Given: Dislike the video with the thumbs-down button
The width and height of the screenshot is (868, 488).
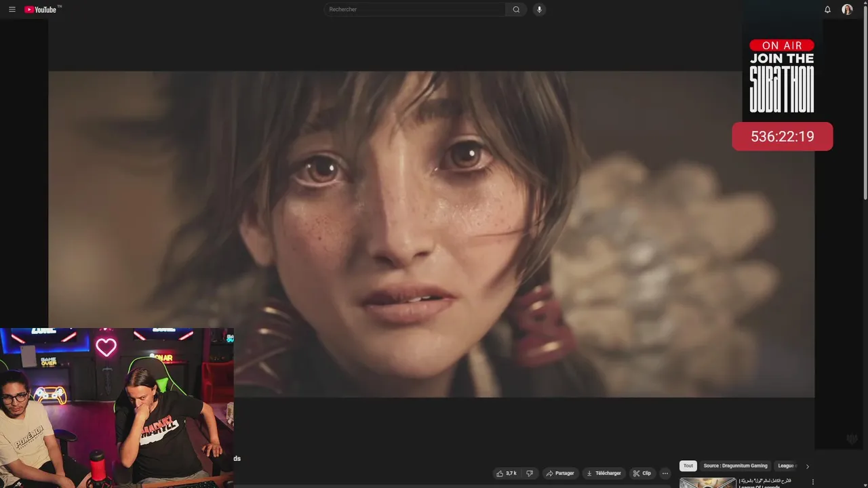Looking at the screenshot, I should coord(530,473).
